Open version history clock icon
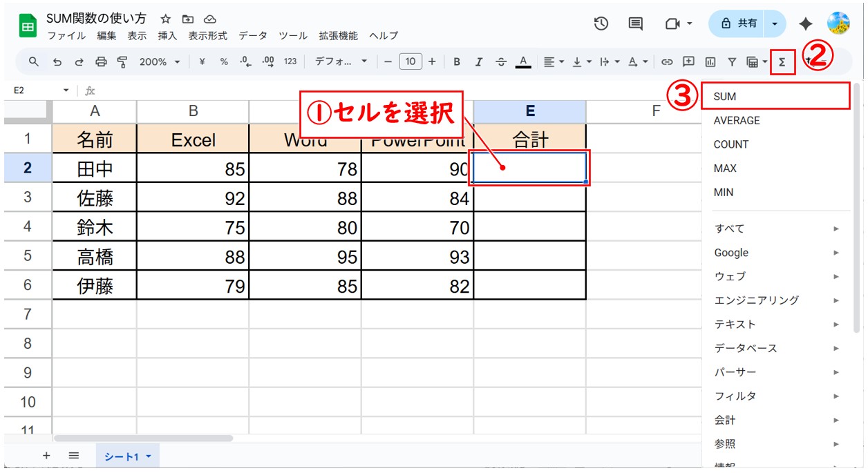This screenshot has height=473, width=868. (601, 23)
